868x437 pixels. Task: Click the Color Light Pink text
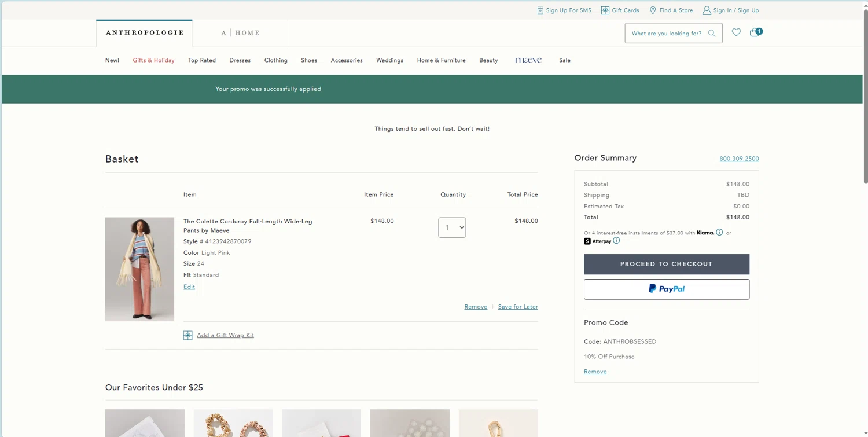point(206,253)
